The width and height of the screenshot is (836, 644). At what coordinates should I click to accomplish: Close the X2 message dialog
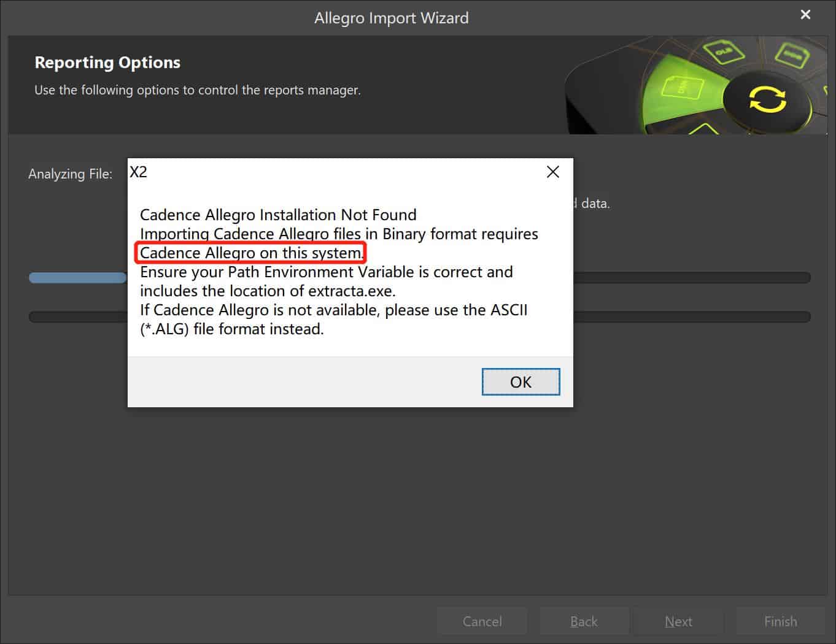pyautogui.click(x=552, y=172)
